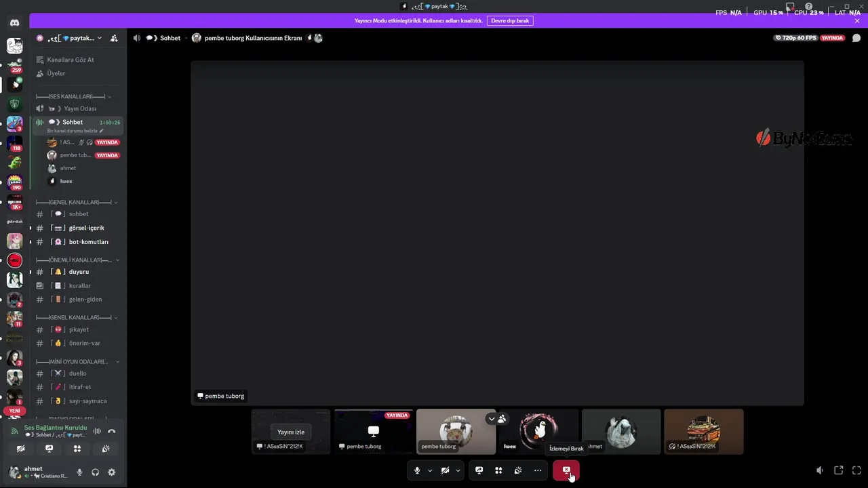The width and height of the screenshot is (868, 488).
Task: Open activities from voice panel
Action: tap(77, 449)
